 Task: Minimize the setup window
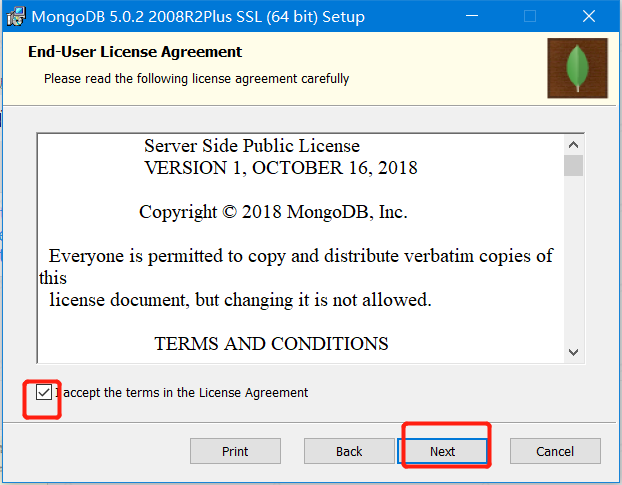coord(472,16)
